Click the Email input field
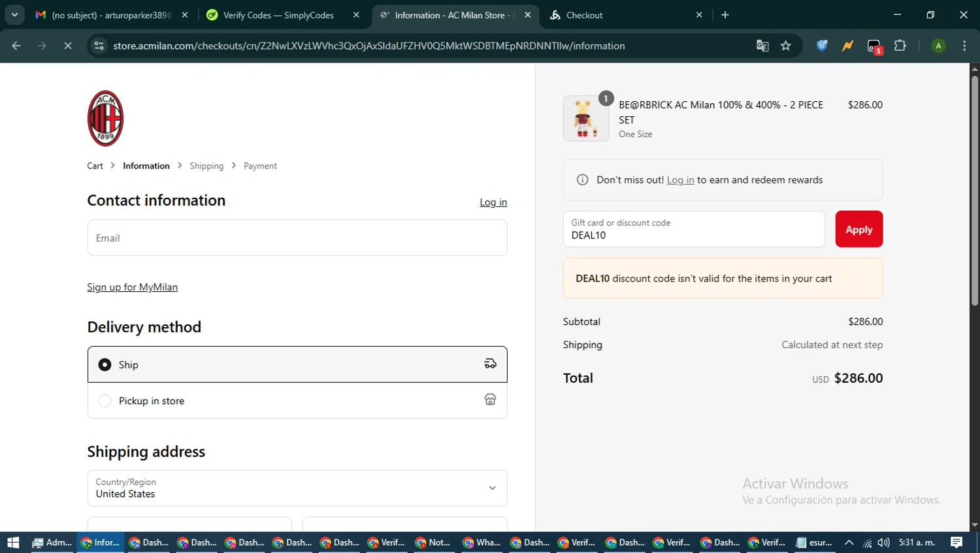Viewport: 980px width, 553px height. (297, 238)
